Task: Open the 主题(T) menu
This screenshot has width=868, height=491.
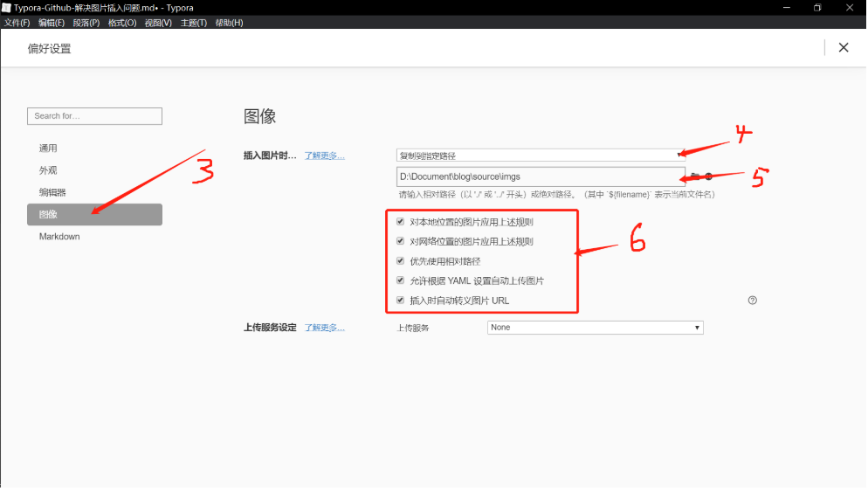Action: coord(194,23)
